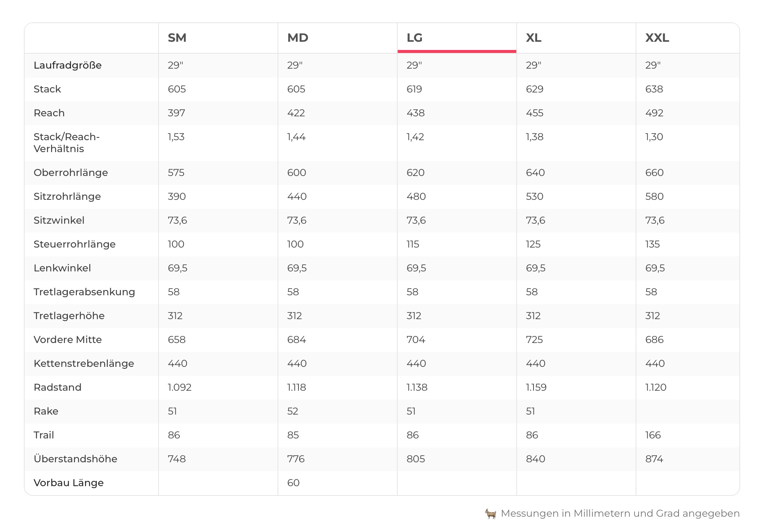Select the highlighted LG size tab
This screenshot has width=764, height=532.
tap(415, 38)
